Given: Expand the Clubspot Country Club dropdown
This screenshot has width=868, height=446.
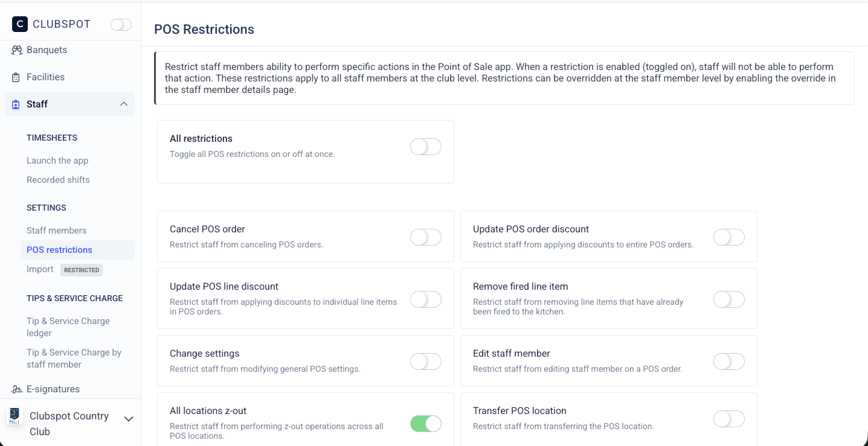Looking at the screenshot, I should coord(129,419).
